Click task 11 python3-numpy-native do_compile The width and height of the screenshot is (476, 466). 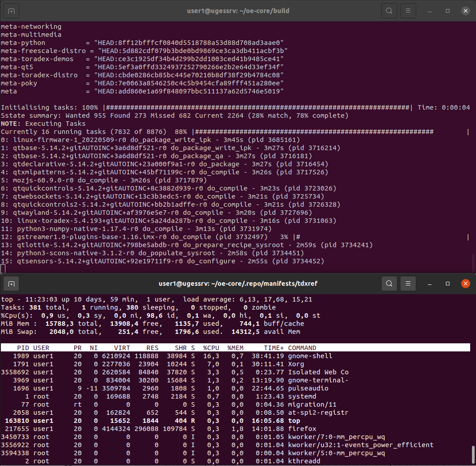(136, 229)
